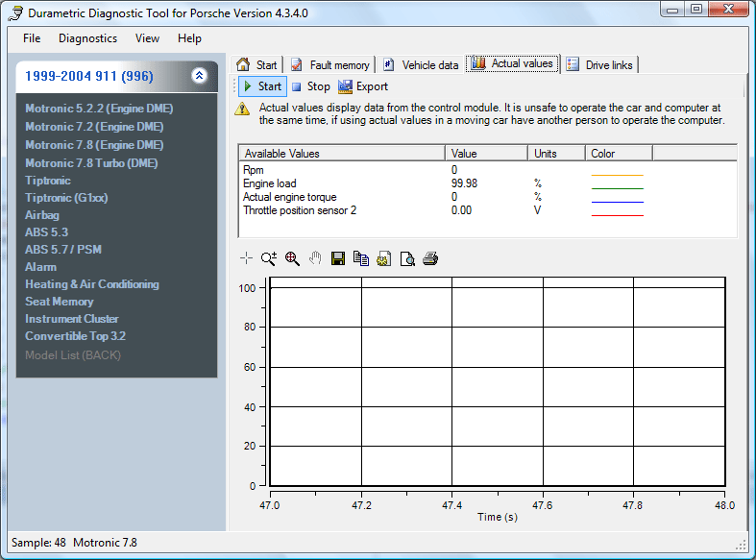This screenshot has width=756, height=560.
Task: Go back via Model List (BACK)
Action: (73, 355)
